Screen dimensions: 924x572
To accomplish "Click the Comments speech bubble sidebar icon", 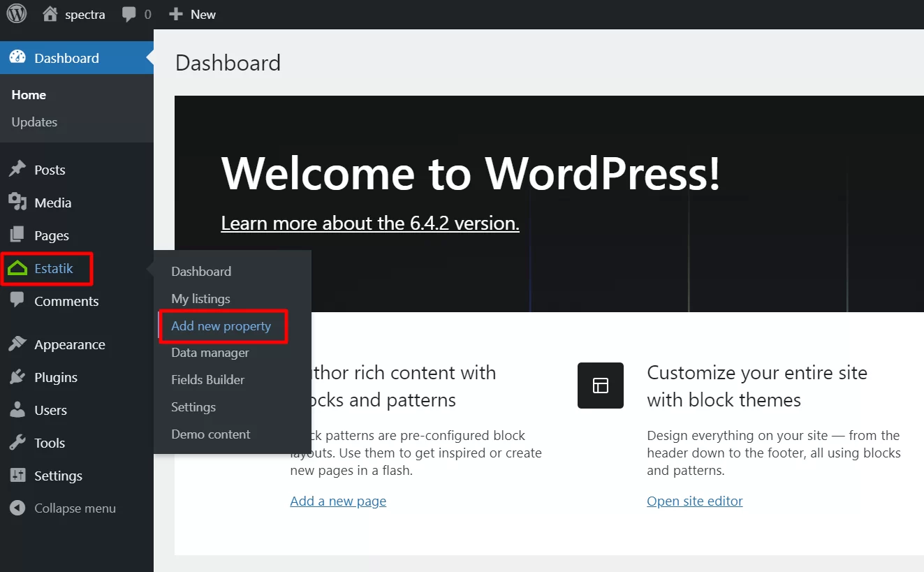I will [17, 301].
